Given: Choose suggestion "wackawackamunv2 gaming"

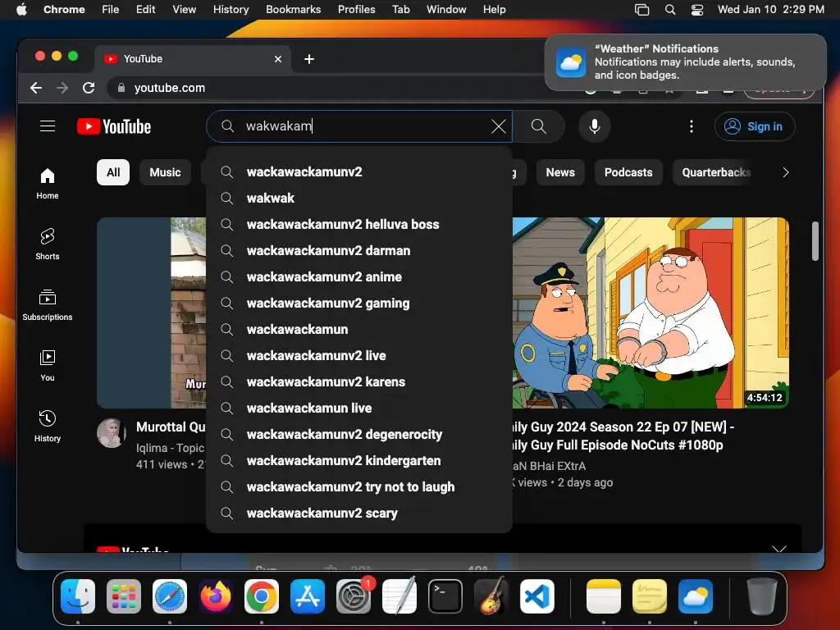Looking at the screenshot, I should pos(359,304).
